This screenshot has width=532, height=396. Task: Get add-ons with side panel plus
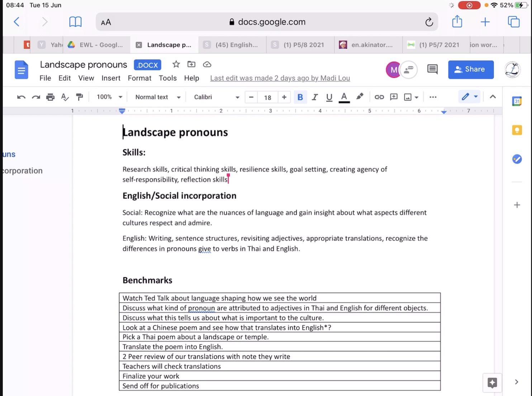pyautogui.click(x=517, y=205)
